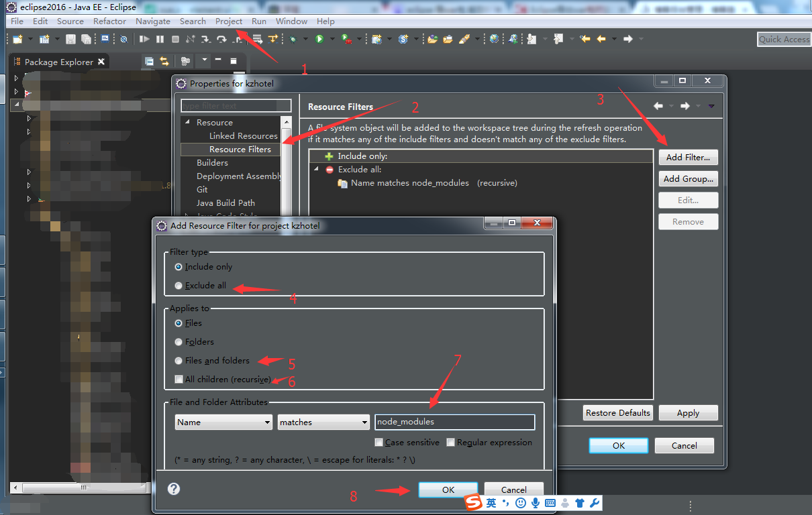Click the microphone icon in IME bar
Image resolution: width=812 pixels, height=515 pixels.
(x=536, y=503)
